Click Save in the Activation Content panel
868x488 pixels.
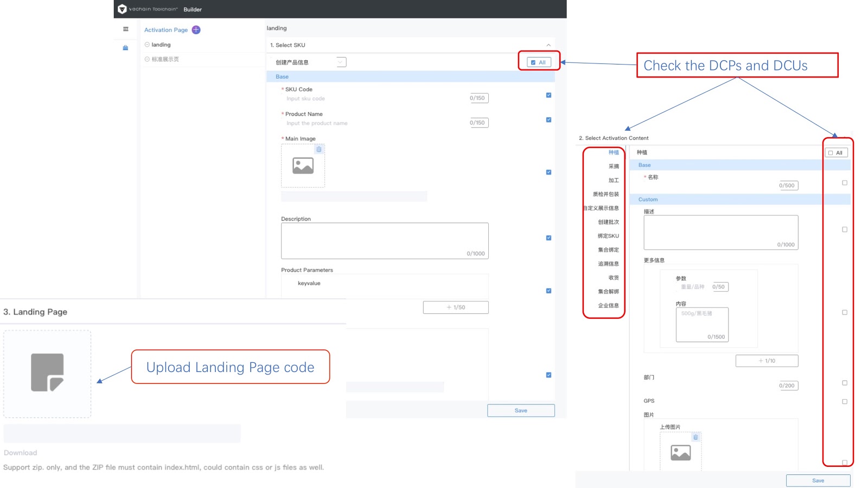point(818,480)
